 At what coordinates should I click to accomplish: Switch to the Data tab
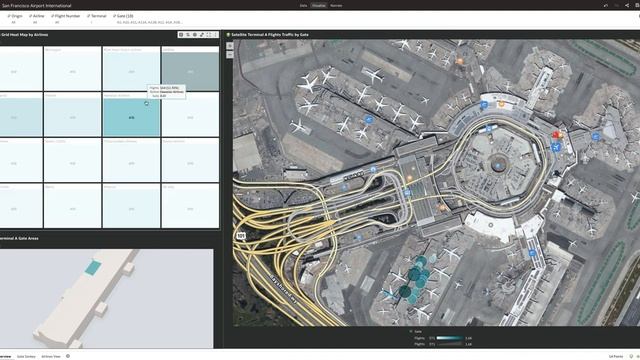click(x=303, y=6)
